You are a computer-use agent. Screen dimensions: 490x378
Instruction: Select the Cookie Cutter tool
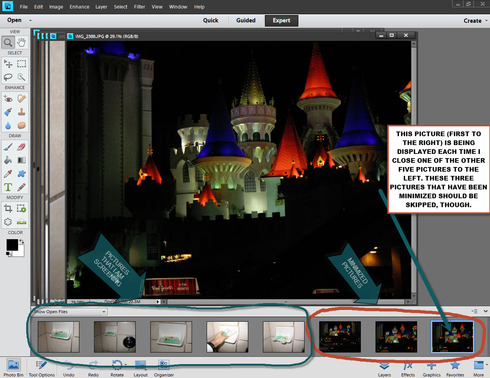(8, 222)
